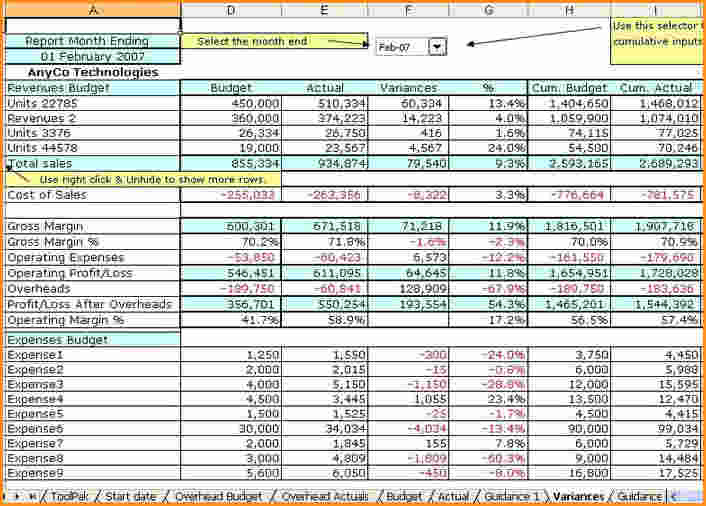
Task: Click the next sheet navigation arrow
Action: click(x=17, y=497)
